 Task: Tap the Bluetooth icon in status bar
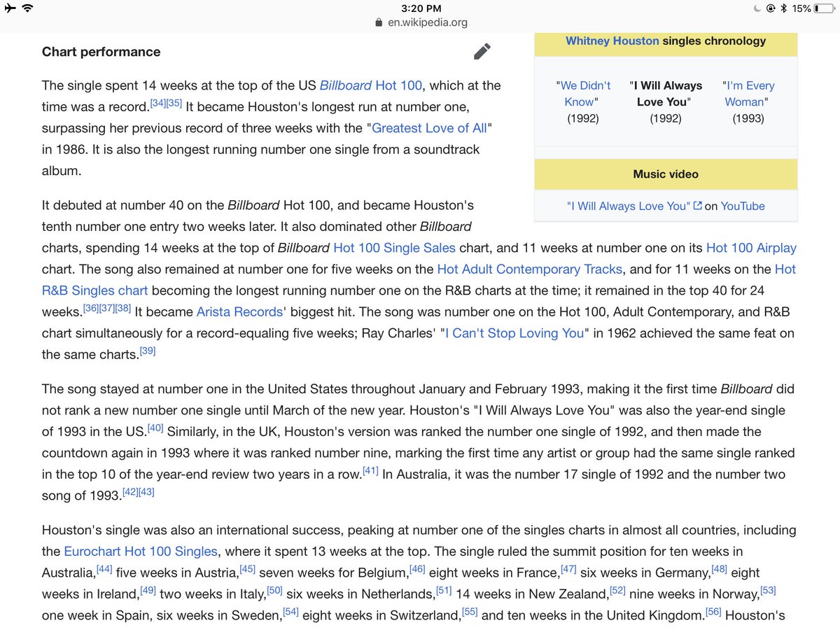784,8
